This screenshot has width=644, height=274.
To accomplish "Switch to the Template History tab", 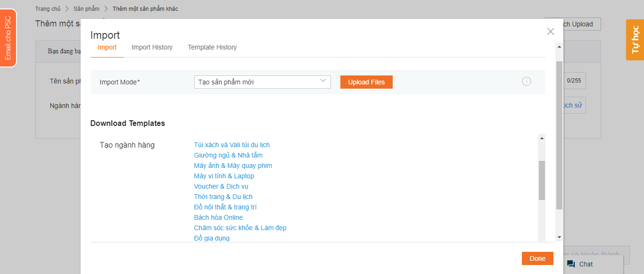I will pos(212,47).
